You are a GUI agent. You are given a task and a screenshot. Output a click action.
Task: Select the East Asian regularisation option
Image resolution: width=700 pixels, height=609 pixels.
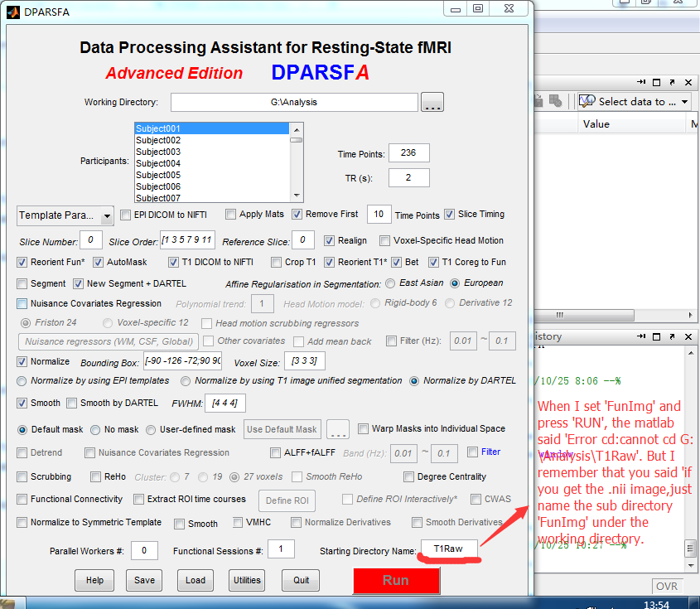coord(390,283)
